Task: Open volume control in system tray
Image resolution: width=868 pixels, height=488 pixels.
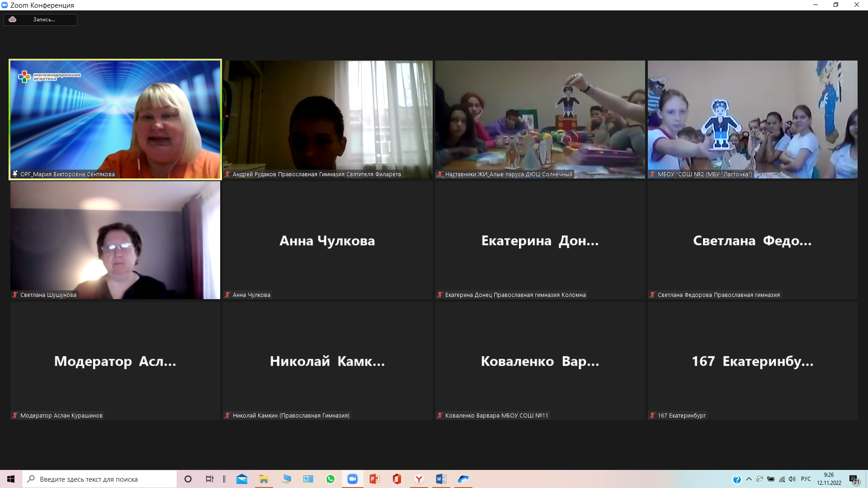Action: [792, 479]
